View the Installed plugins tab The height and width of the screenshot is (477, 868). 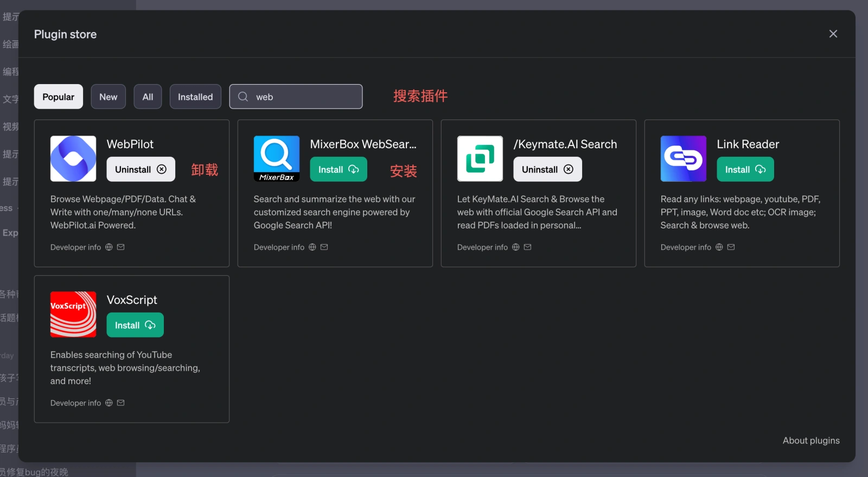195,97
